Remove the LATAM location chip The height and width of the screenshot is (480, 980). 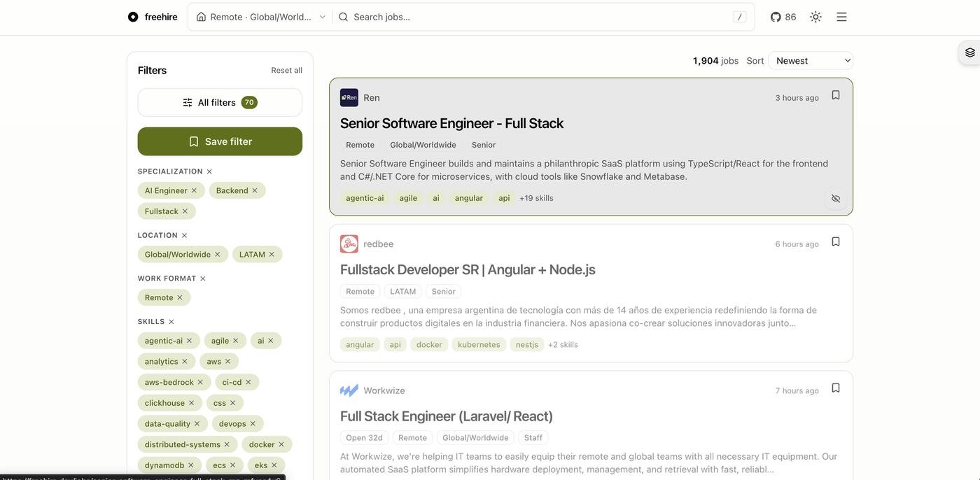tap(272, 255)
